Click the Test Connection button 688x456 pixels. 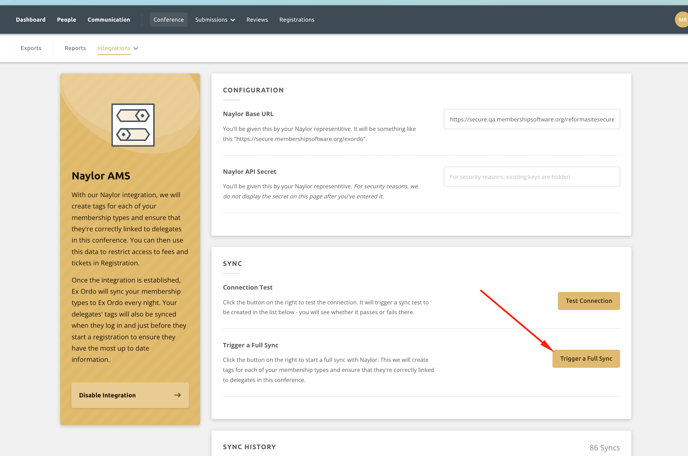pyautogui.click(x=589, y=301)
